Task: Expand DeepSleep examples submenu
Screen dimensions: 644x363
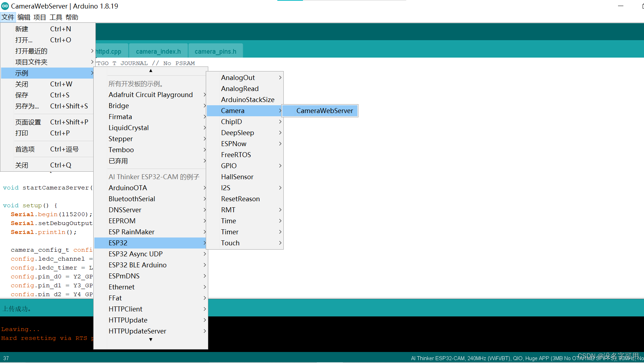Action: coord(245,133)
